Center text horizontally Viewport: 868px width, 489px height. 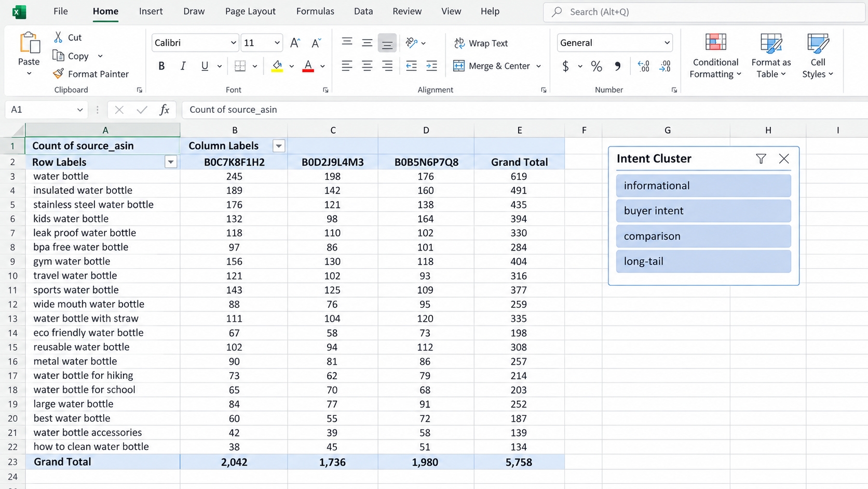(367, 66)
